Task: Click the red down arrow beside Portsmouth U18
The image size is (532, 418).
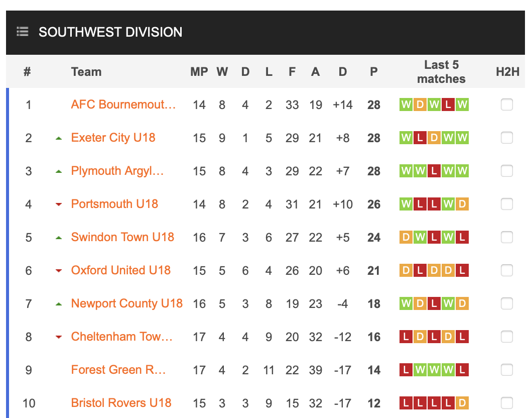Action: [59, 204]
